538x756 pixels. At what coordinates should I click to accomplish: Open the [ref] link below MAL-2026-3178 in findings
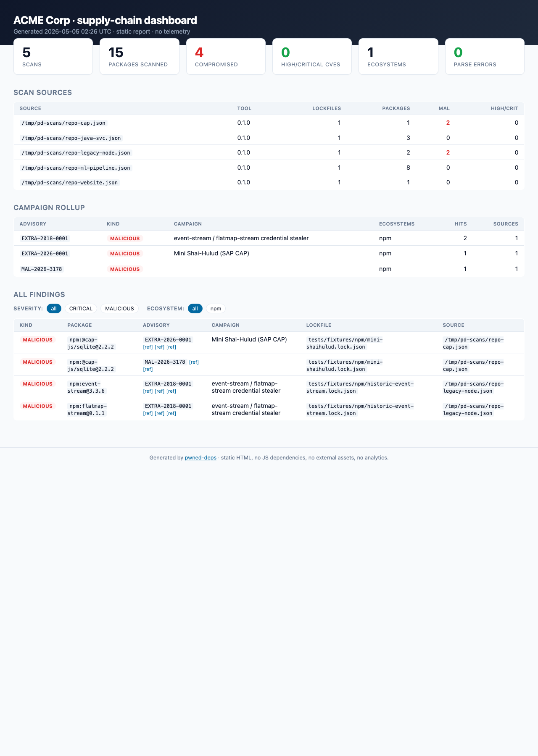(x=148, y=370)
